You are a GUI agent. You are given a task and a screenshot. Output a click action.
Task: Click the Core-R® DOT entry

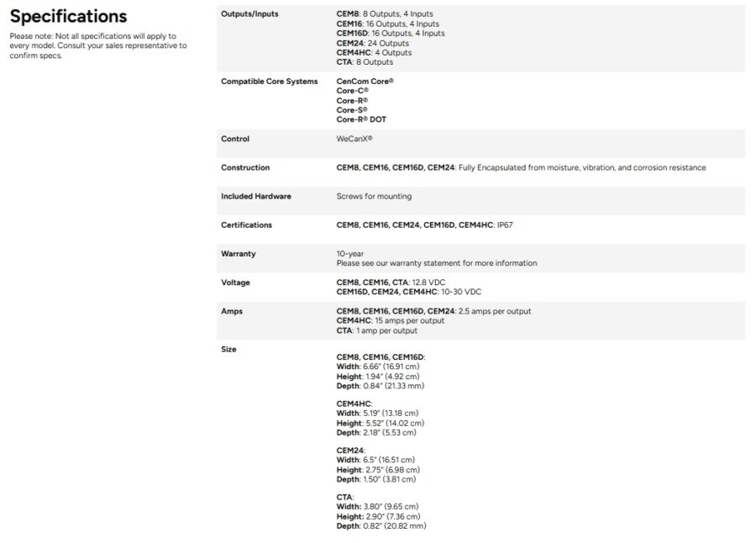[361, 119]
